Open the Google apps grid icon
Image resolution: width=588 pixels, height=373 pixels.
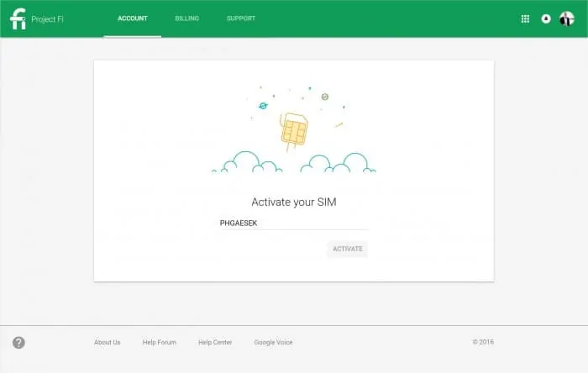coord(525,18)
